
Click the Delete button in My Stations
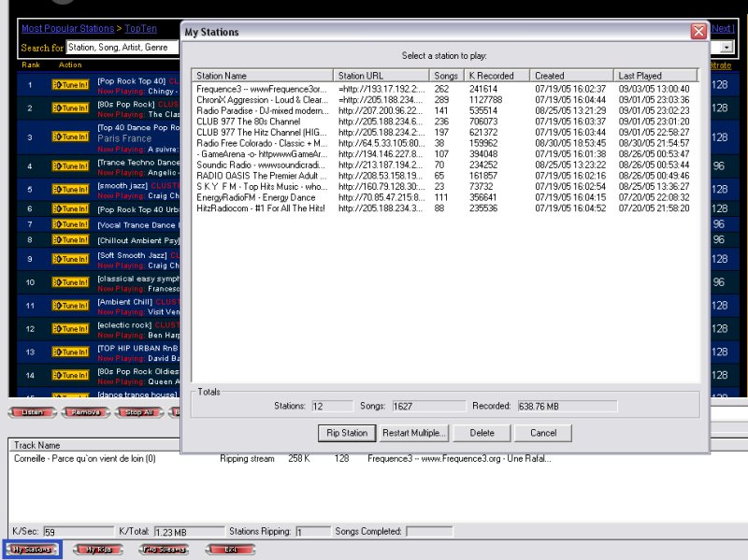pyautogui.click(x=482, y=433)
